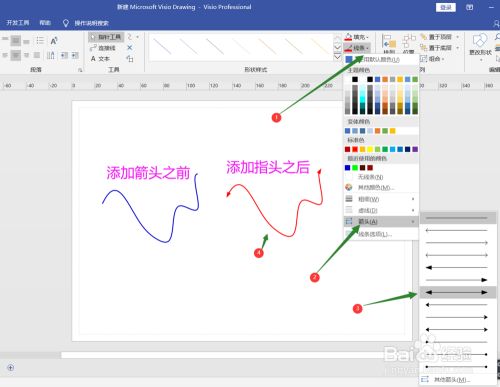Click the add page plus icon

[10, 368]
